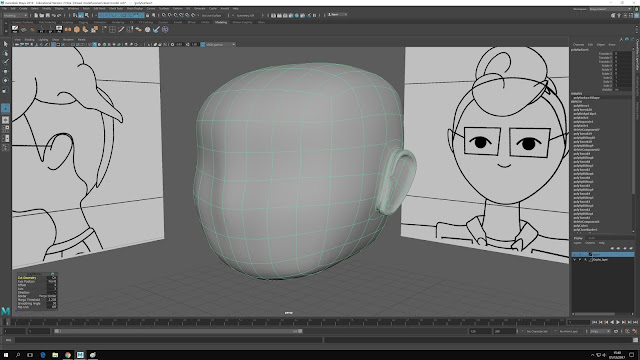
Task: Click the Save Scene disk icon
Action: coord(47,15)
